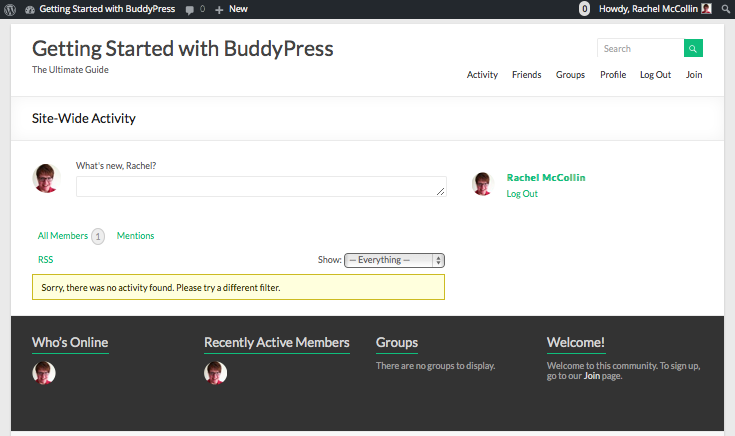Screen dimensions: 735x436
Task: Open admin bar search magnifier
Action: (726, 9)
